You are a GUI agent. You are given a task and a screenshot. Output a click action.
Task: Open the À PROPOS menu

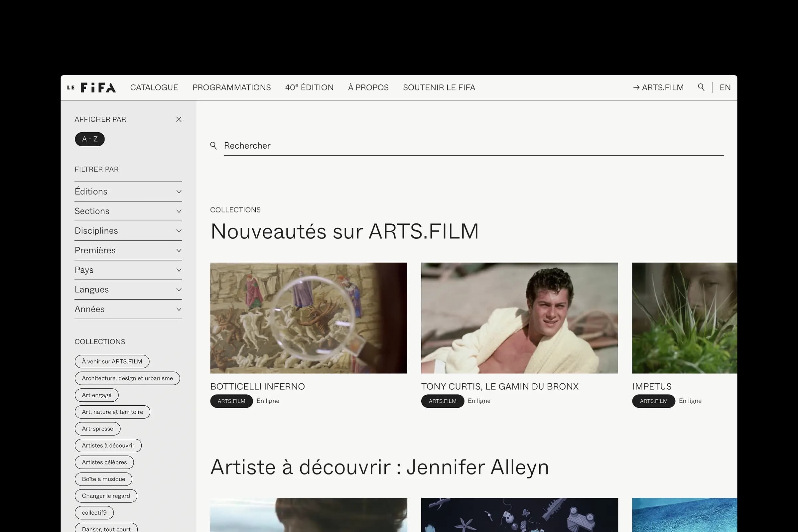point(368,87)
